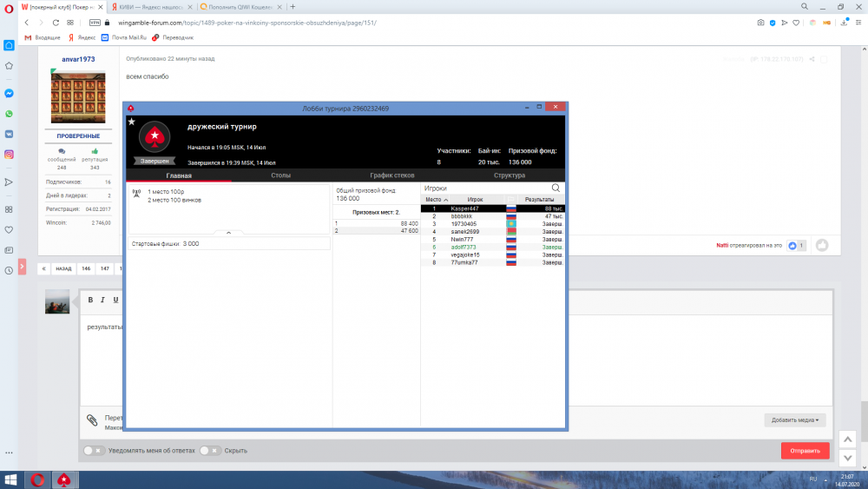Go to page 146 in pagination

pos(86,268)
